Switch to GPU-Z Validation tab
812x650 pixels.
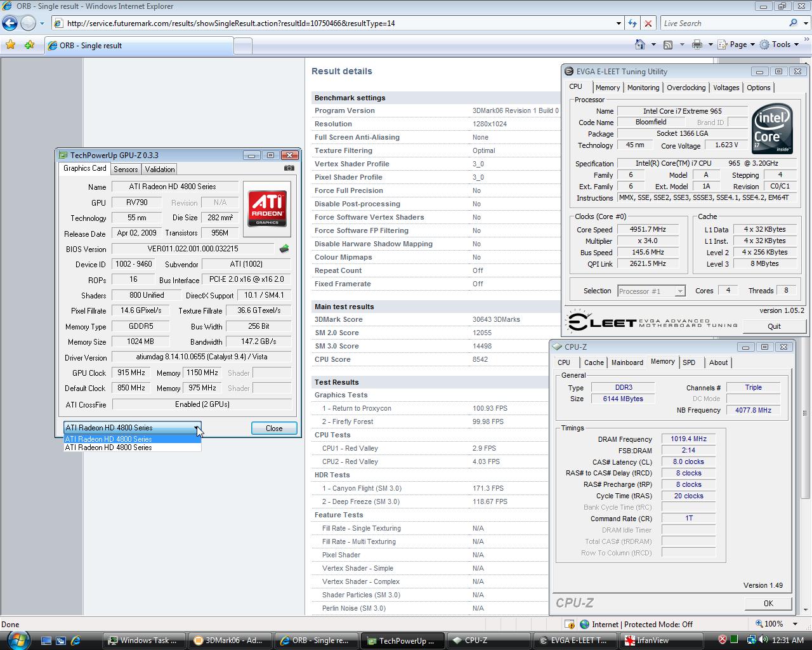(159, 169)
